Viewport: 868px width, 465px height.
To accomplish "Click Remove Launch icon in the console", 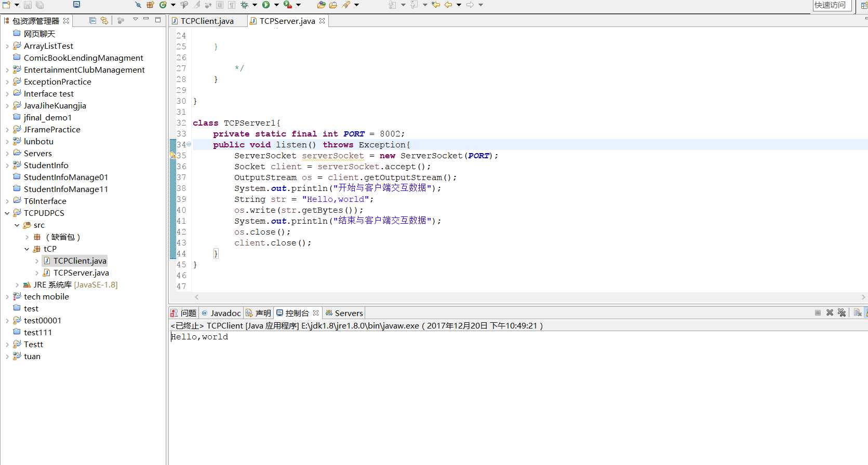I will [x=830, y=312].
